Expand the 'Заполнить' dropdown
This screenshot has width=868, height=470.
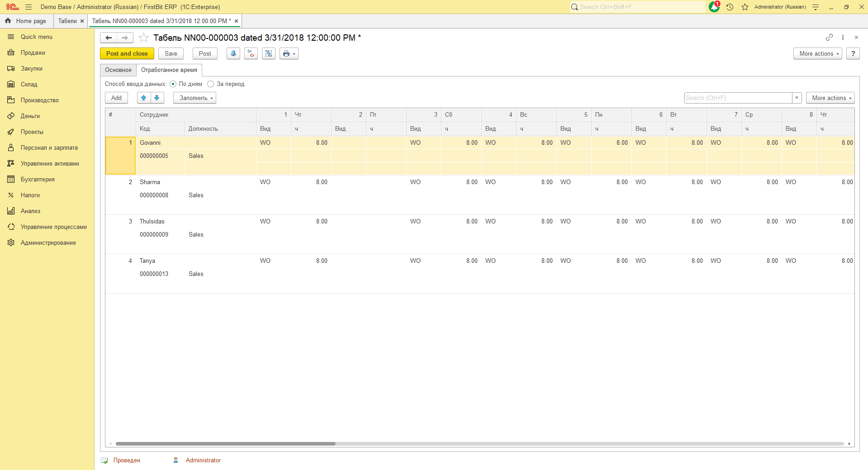(195, 98)
